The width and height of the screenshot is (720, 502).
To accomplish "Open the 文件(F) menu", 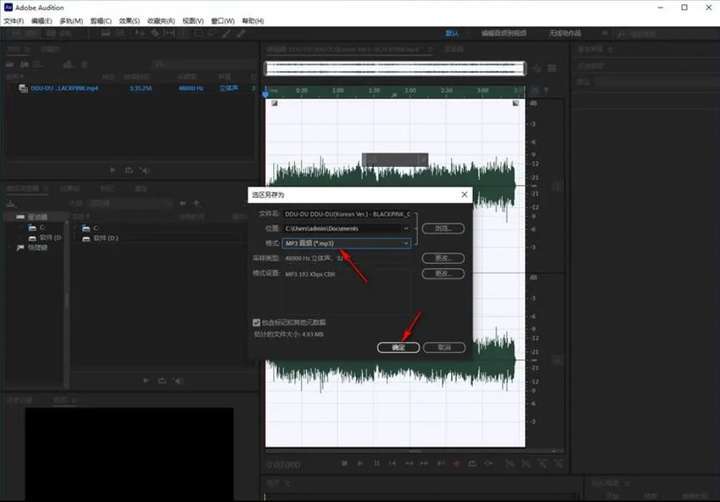I will 14,21.
